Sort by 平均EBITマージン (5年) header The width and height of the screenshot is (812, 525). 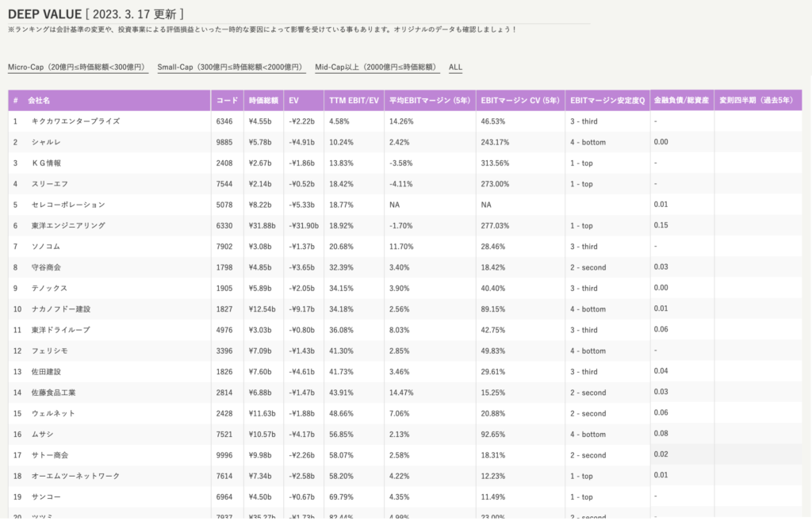tap(430, 101)
